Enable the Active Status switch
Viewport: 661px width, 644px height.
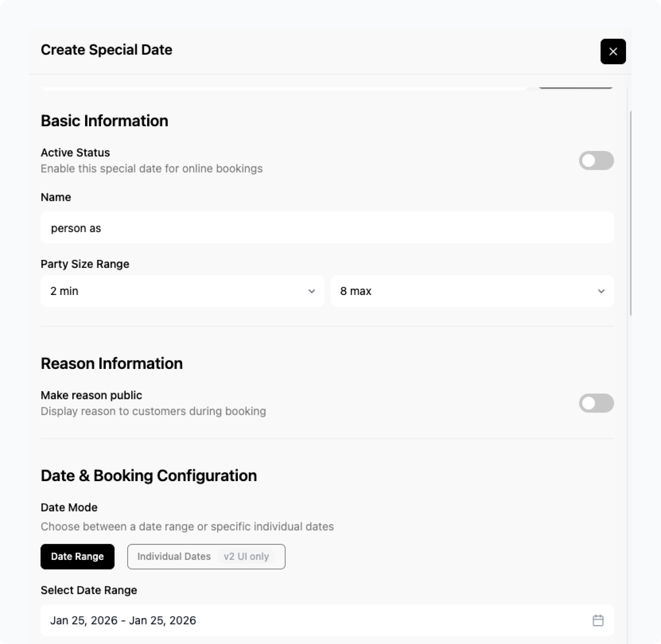pos(596,160)
